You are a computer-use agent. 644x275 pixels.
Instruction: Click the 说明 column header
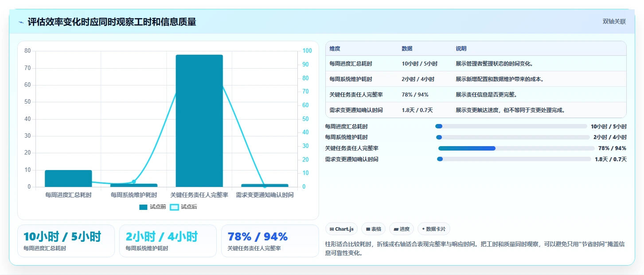(461, 49)
